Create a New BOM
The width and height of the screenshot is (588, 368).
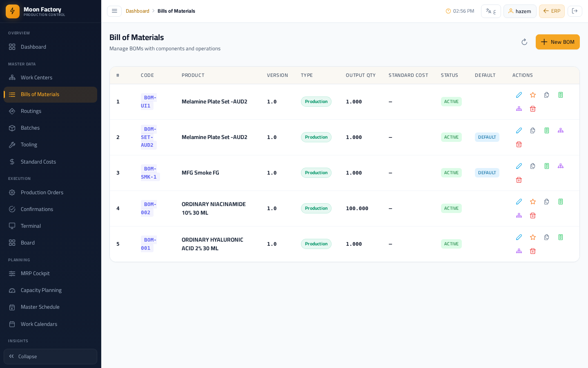tap(558, 42)
